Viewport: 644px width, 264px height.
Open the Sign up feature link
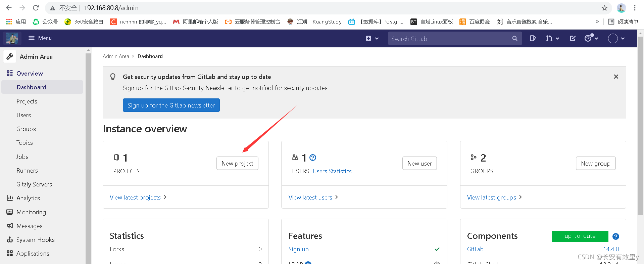click(298, 249)
